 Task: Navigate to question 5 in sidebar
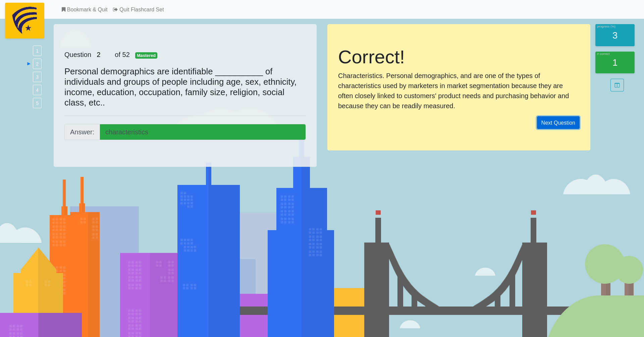[x=37, y=103]
